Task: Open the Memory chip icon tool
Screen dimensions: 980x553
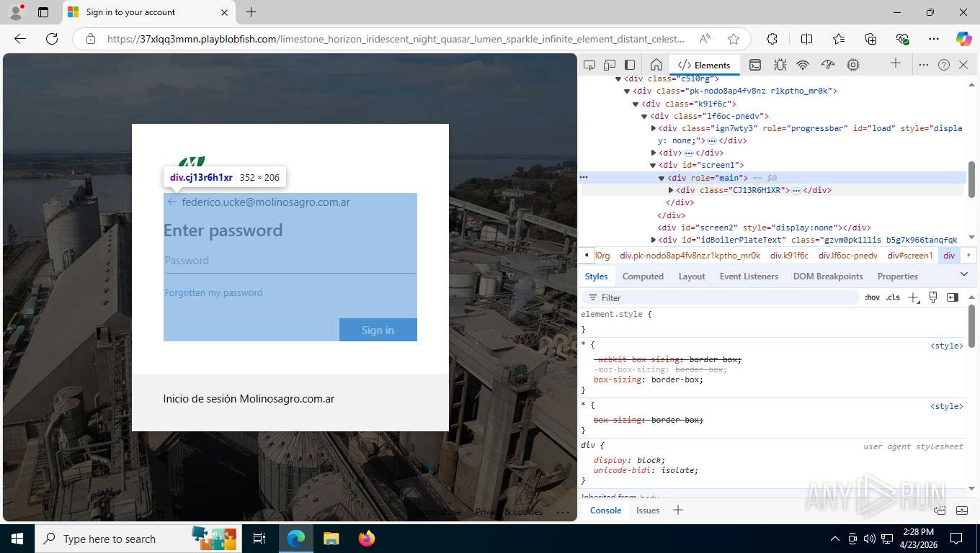Action: click(x=853, y=65)
